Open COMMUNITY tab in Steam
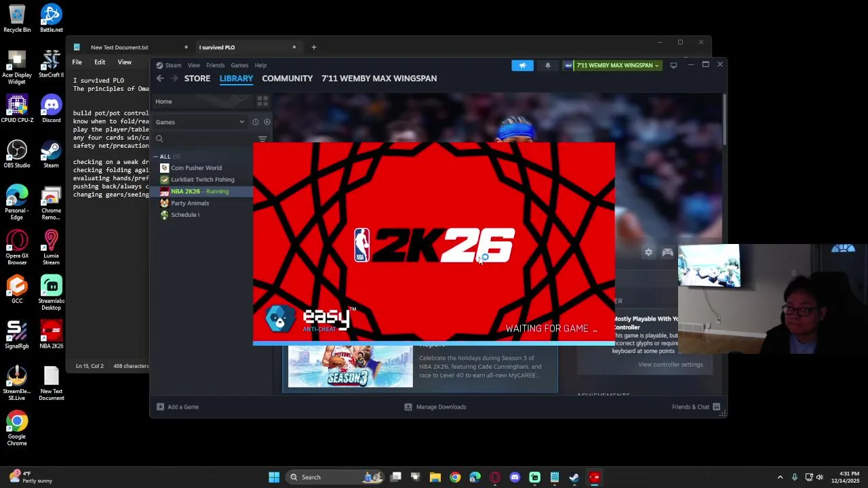The height and width of the screenshot is (488, 868). tap(288, 79)
